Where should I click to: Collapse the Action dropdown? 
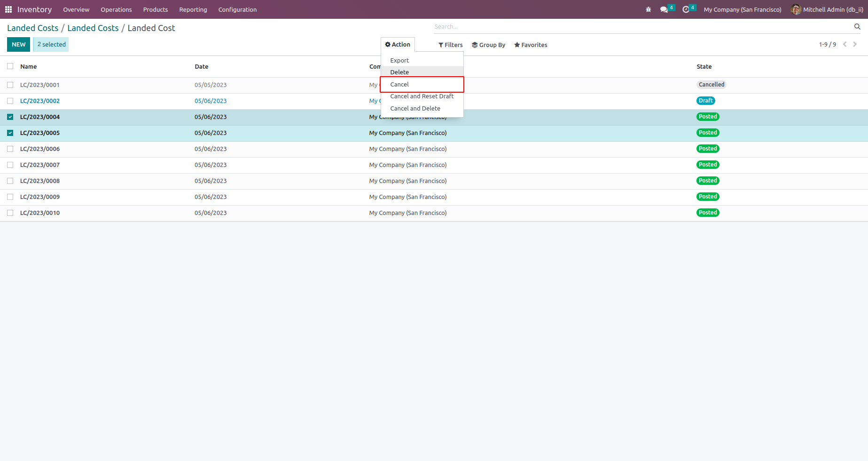398,45
